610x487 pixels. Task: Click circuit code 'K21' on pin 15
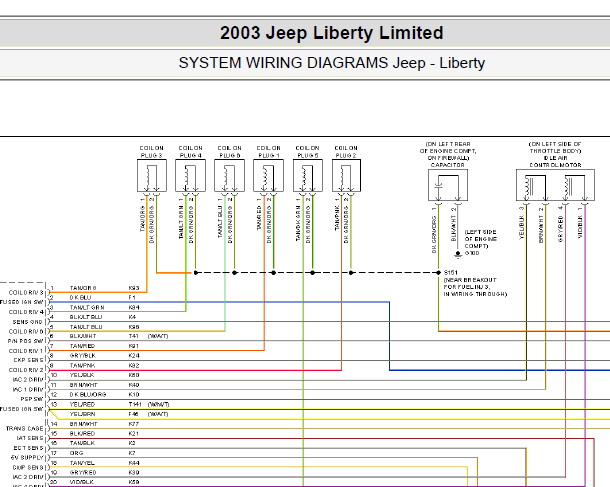(133, 433)
